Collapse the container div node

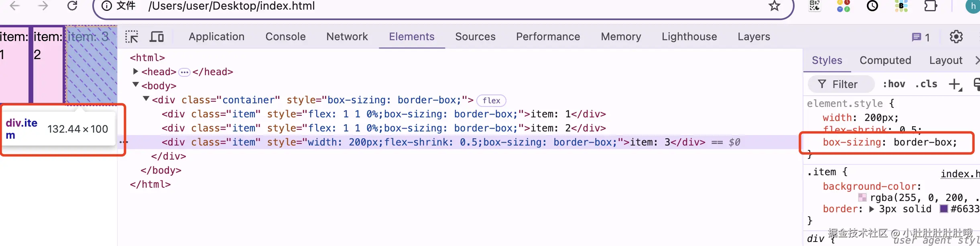146,99
